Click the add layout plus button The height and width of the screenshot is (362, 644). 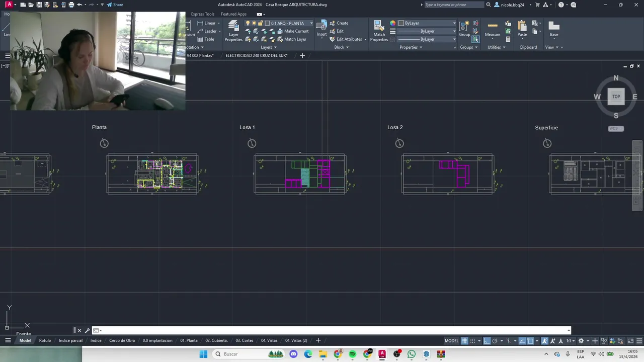318,340
